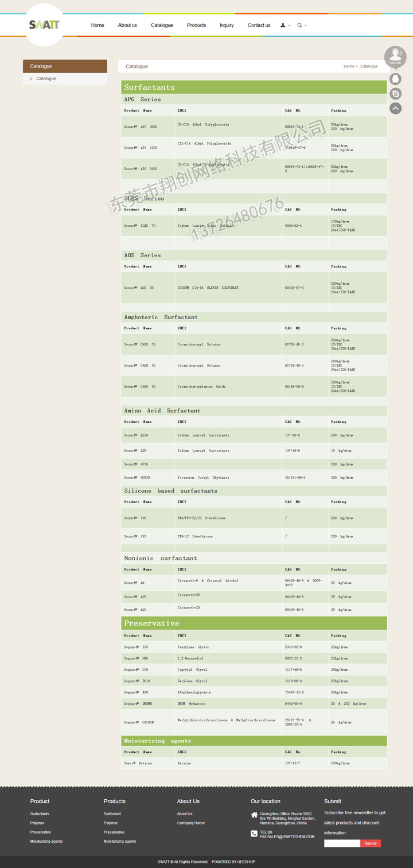Expand the Catalogue sidebar item
Viewport: 413px width, 868px height.
pos(46,78)
